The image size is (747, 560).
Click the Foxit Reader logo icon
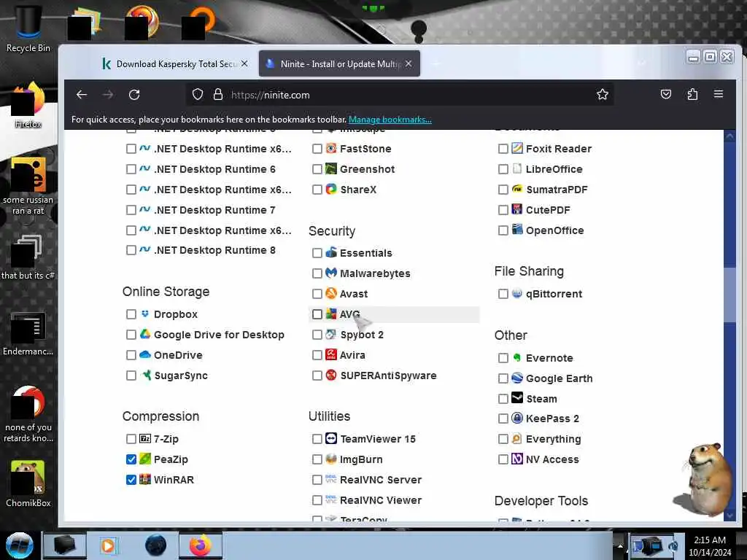click(517, 148)
